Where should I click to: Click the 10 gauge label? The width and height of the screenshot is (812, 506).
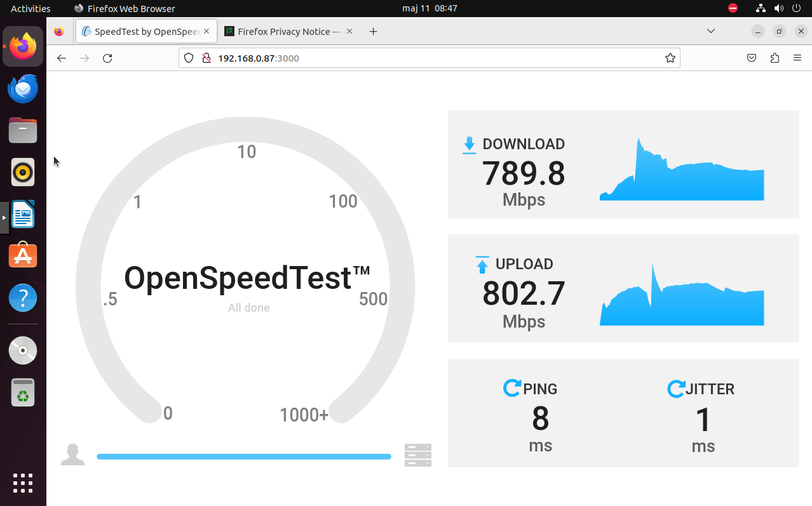(x=247, y=152)
